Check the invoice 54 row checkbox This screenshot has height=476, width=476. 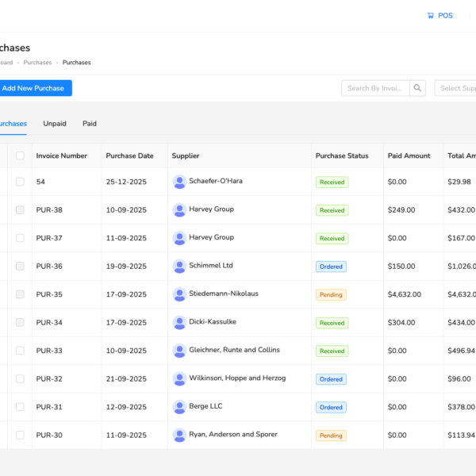(x=20, y=182)
